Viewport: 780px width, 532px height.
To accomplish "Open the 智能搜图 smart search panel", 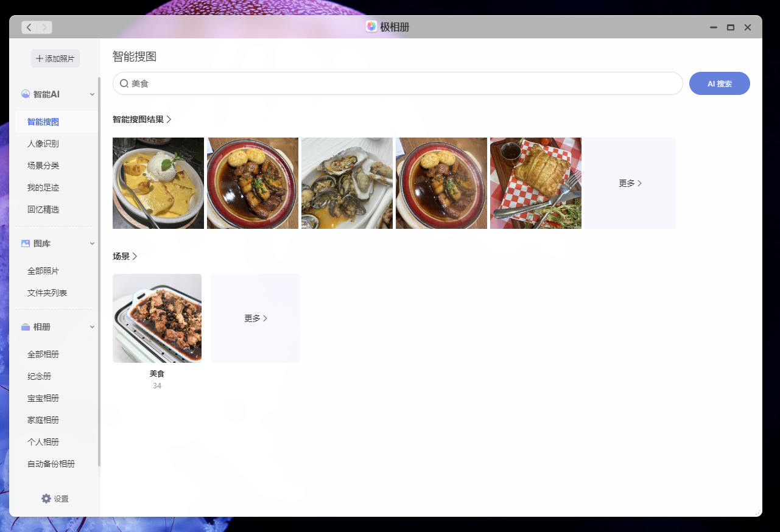I will pyautogui.click(x=43, y=121).
